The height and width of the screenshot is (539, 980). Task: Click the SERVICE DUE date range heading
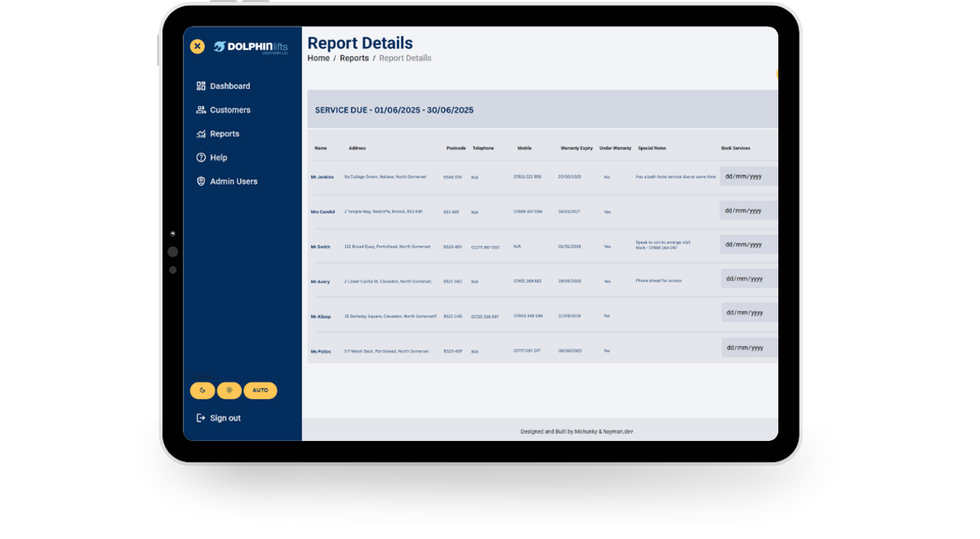(394, 110)
